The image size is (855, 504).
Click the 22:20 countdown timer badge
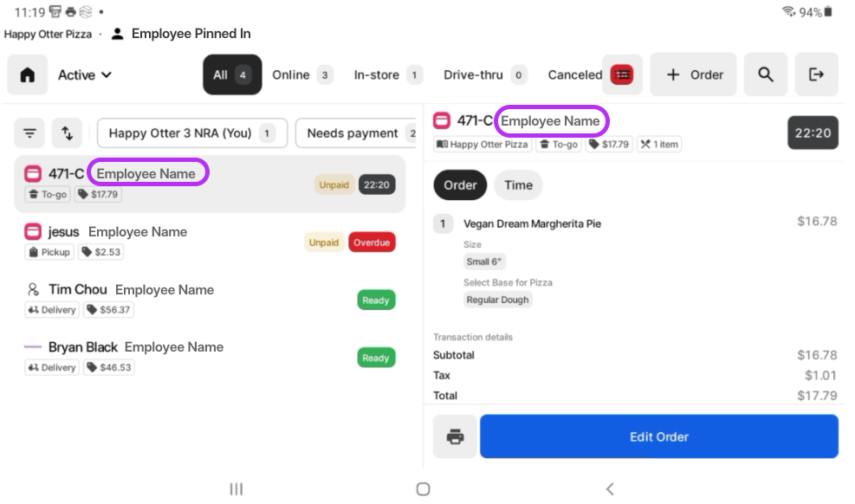pos(812,132)
